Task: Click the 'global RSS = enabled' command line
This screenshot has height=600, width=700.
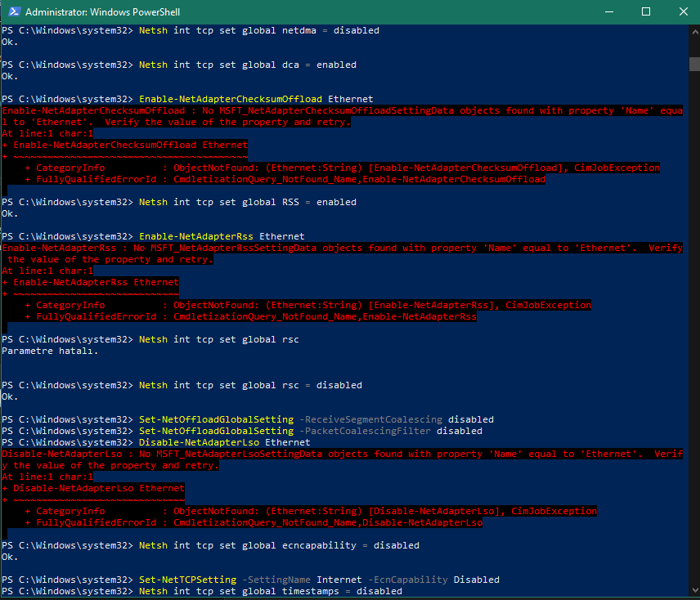Action: 179,202
